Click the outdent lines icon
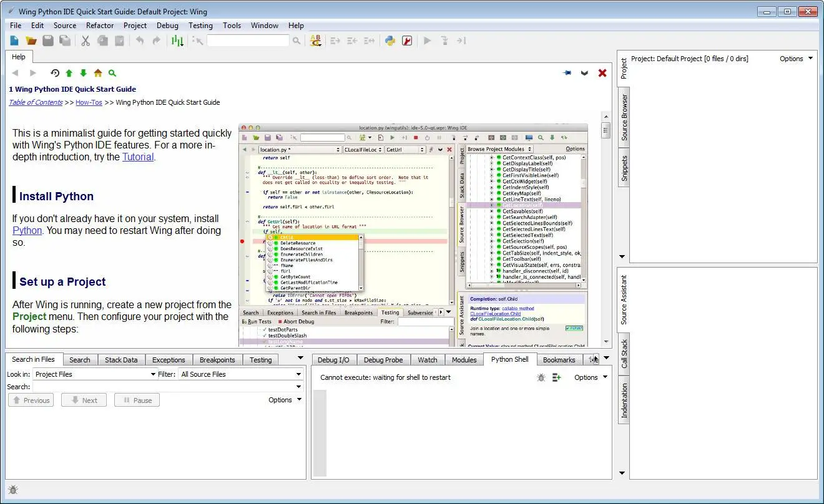This screenshot has height=504, width=824. pyautogui.click(x=352, y=41)
